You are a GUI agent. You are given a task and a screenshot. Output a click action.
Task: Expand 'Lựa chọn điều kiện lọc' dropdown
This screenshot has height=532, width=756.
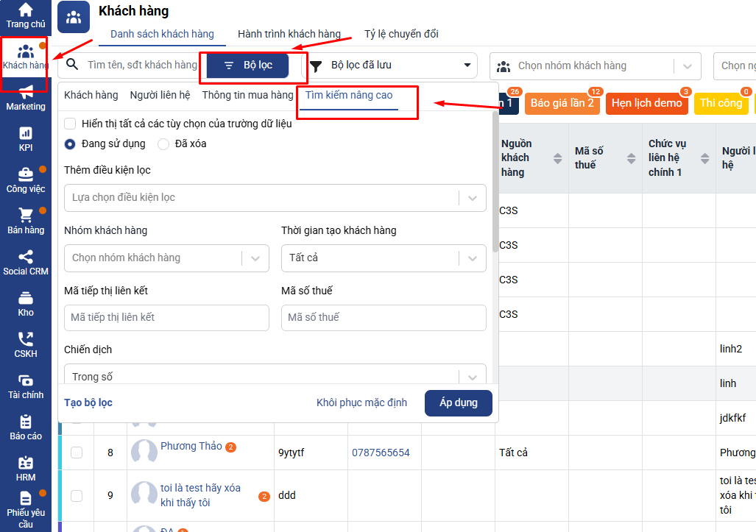click(x=275, y=198)
